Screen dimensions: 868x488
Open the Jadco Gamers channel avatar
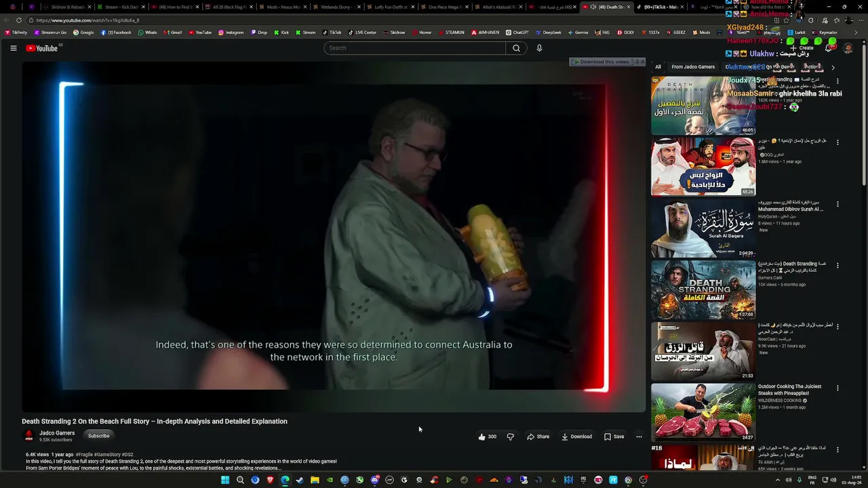[x=28, y=436]
